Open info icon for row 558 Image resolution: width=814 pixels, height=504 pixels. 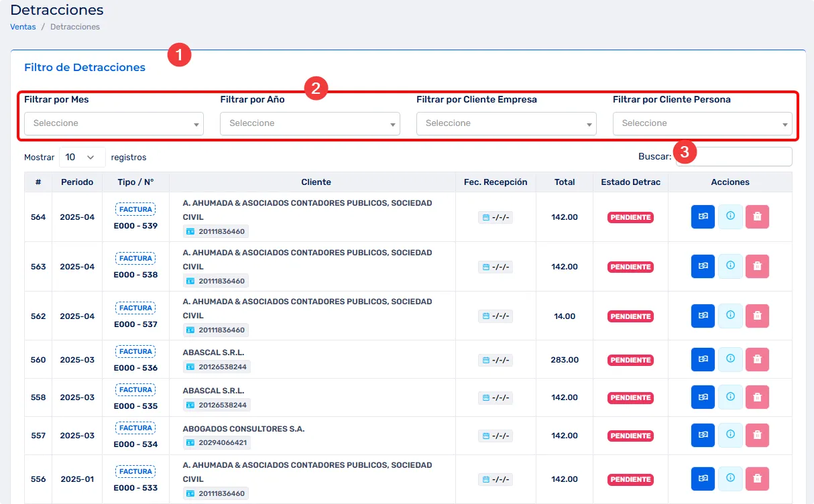(x=730, y=397)
